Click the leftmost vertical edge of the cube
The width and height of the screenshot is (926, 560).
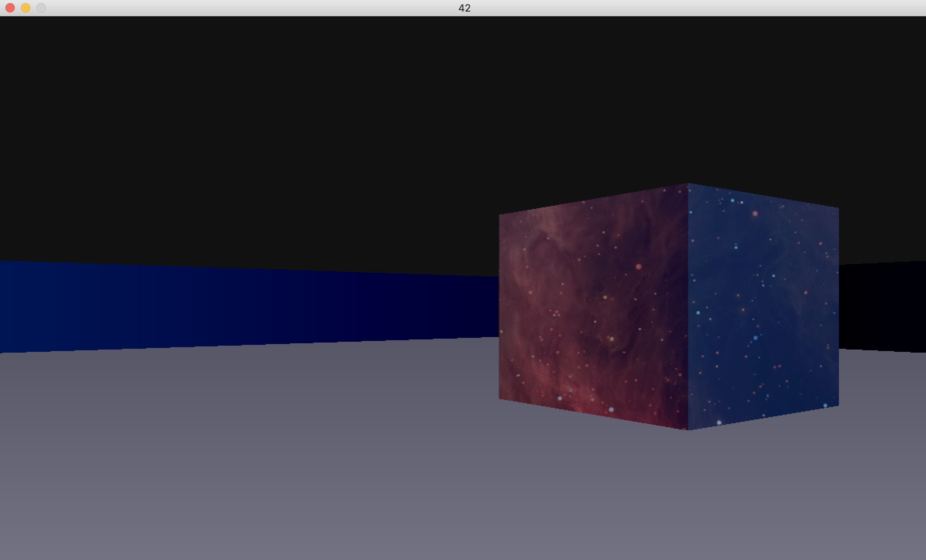tap(500, 307)
